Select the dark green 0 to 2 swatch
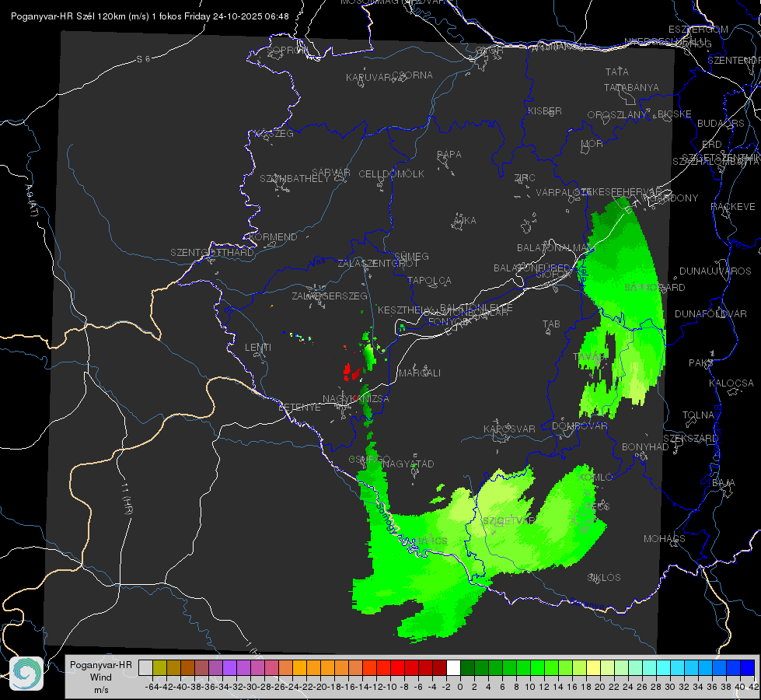Viewport: 761px width, 700px height. point(467,667)
